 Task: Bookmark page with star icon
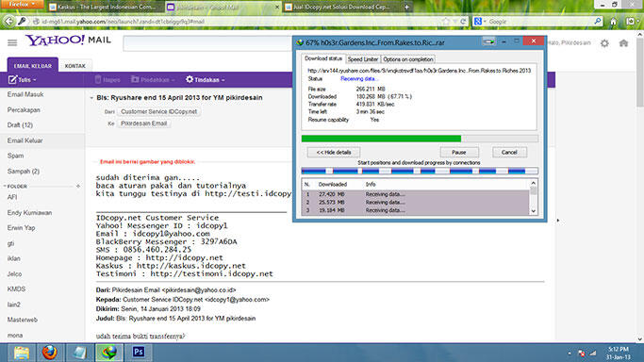tap(446, 22)
